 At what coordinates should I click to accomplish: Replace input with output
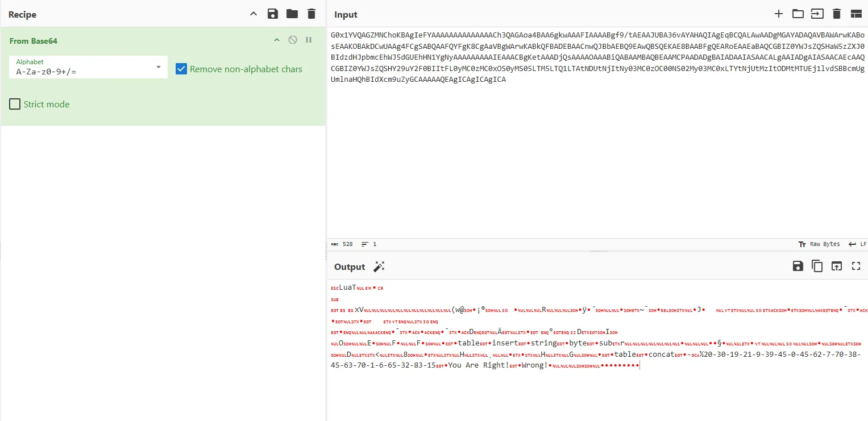coord(836,266)
